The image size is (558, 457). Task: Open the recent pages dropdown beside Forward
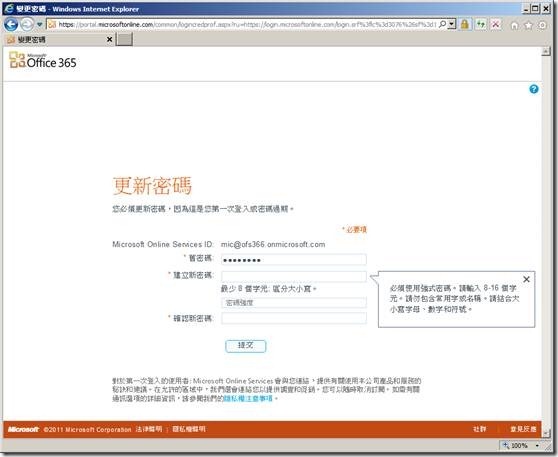40,25
